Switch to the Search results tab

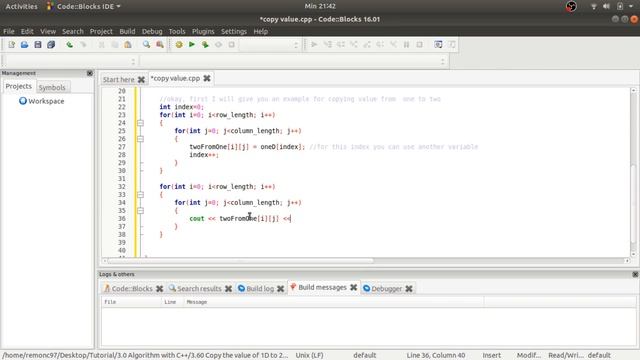pyautogui.click(x=199, y=289)
